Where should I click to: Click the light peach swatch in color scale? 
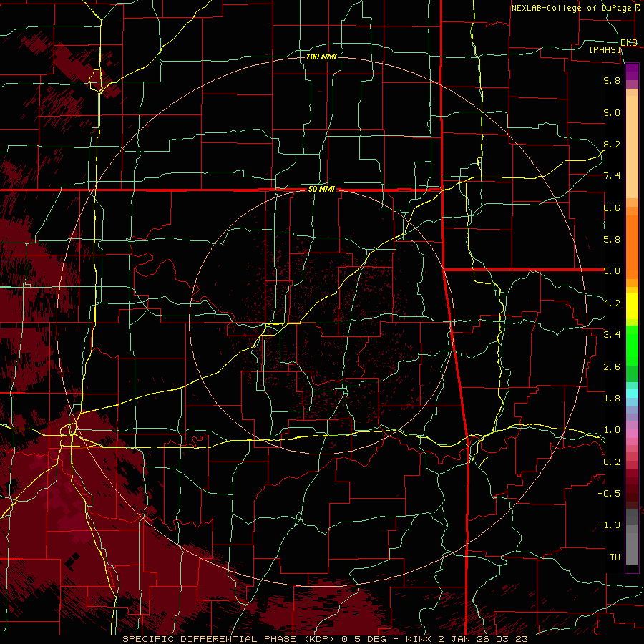[632, 147]
